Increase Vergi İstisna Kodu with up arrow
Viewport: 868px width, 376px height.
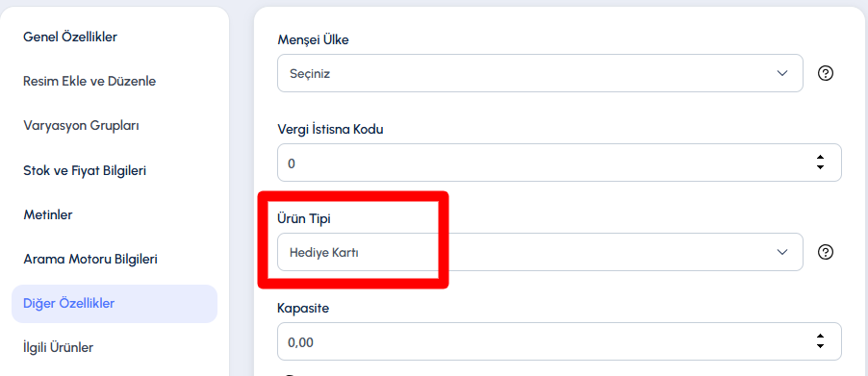(x=821, y=158)
